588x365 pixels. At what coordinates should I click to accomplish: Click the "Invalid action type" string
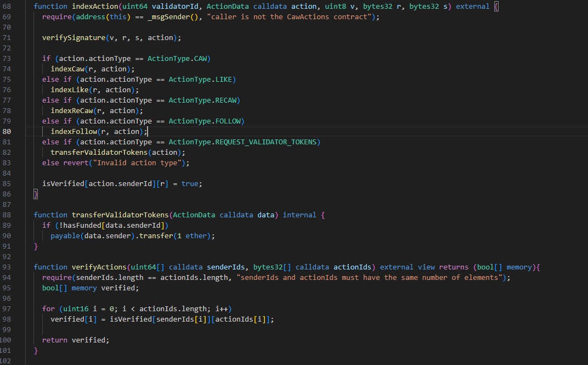tap(137, 163)
